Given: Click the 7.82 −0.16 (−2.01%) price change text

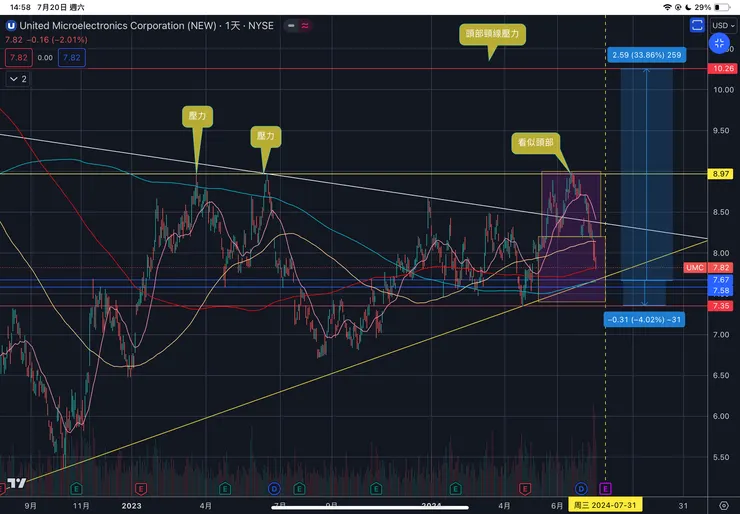Looking at the screenshot, I should [x=46, y=40].
